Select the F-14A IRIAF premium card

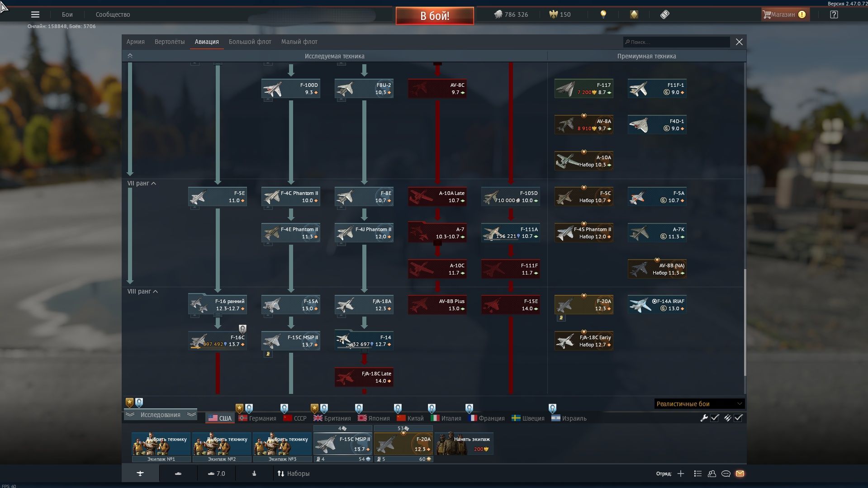[x=657, y=305]
